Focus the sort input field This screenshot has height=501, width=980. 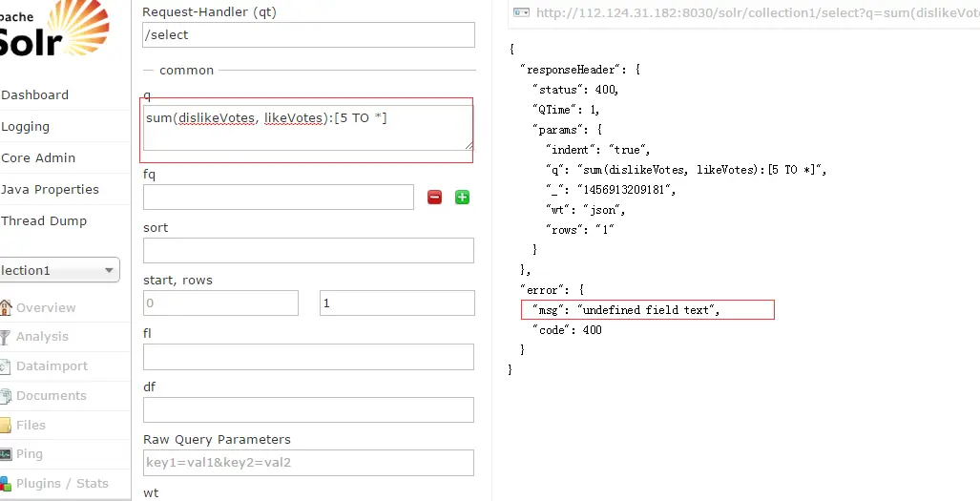pyautogui.click(x=308, y=251)
